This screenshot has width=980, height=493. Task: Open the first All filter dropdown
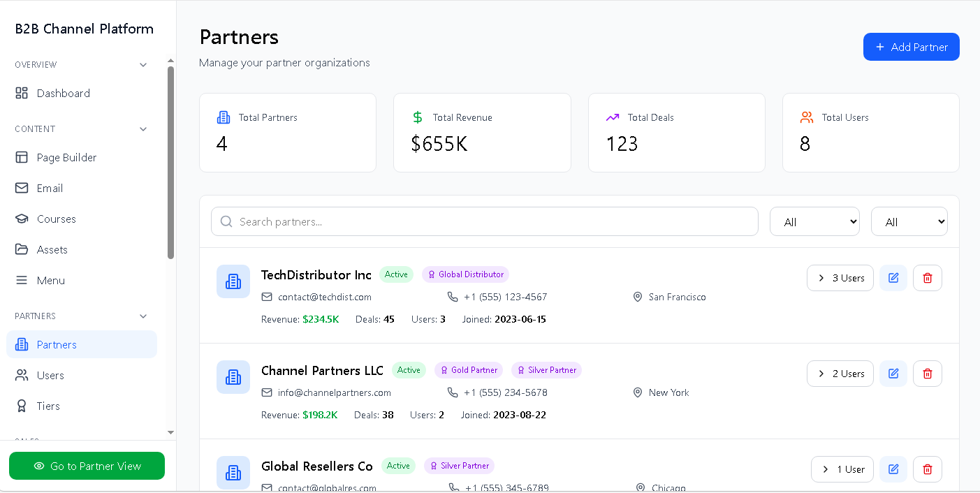coord(814,222)
